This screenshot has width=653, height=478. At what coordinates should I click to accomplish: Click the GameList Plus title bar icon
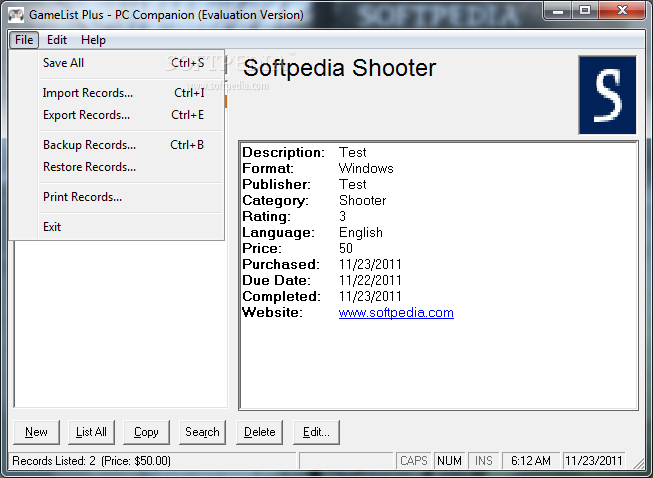coord(16,15)
